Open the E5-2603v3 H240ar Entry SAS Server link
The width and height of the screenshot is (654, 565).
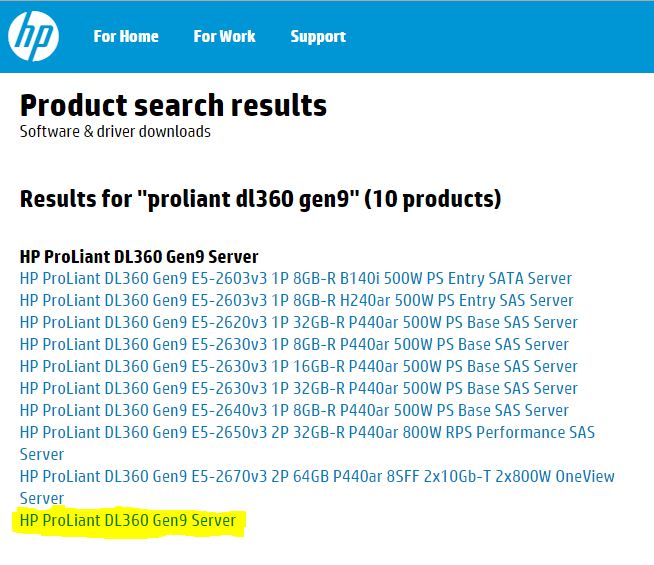coord(296,301)
